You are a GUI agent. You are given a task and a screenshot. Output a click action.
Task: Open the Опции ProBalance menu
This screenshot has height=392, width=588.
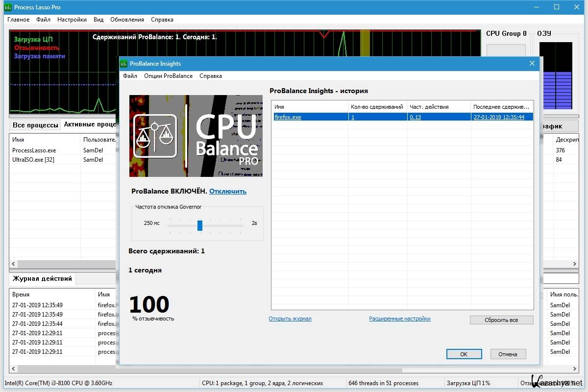pyautogui.click(x=168, y=76)
